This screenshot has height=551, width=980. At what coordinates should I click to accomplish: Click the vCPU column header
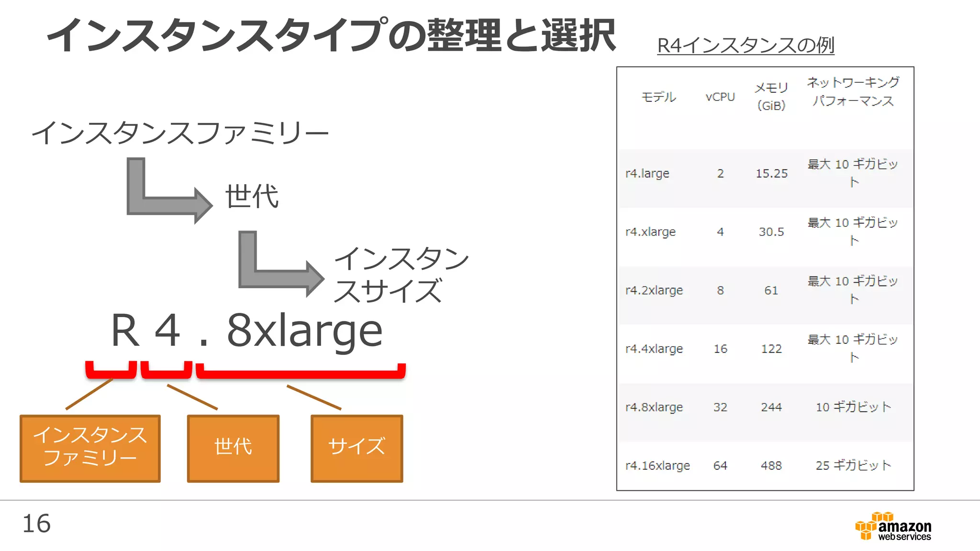click(720, 97)
